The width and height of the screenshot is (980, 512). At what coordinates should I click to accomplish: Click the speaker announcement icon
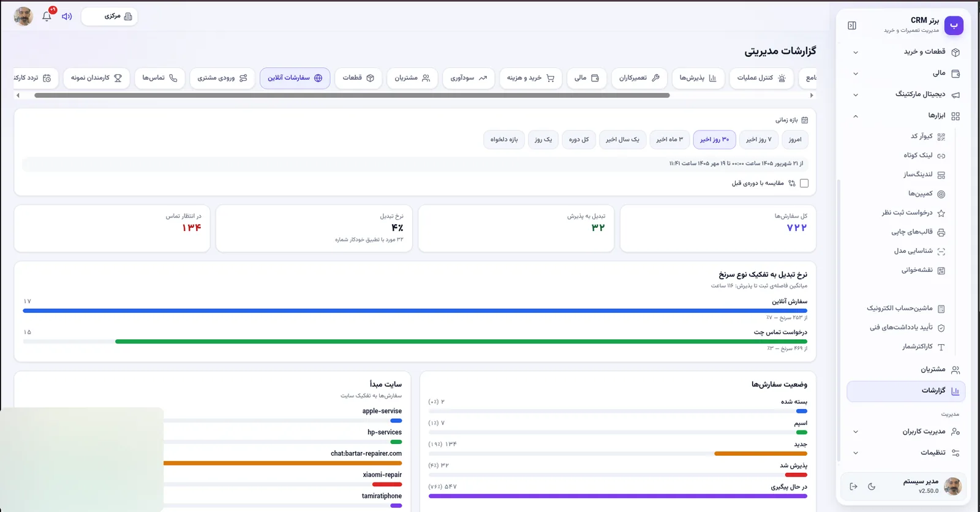67,17
